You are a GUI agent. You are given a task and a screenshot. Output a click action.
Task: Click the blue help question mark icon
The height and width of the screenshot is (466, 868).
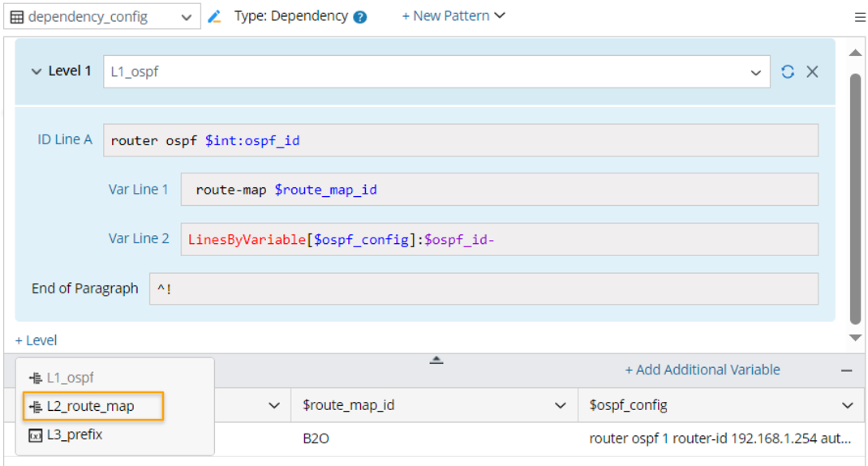coord(360,17)
